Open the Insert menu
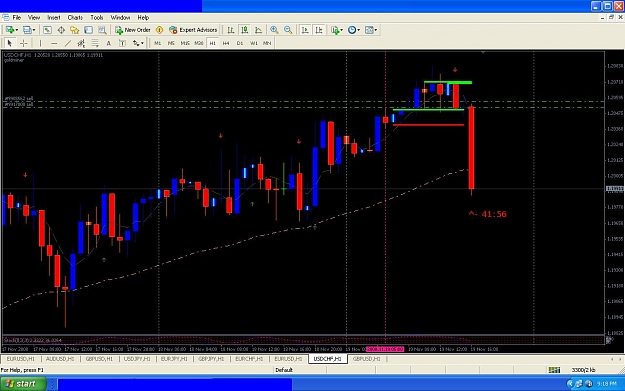The image size is (625, 391). [54, 18]
